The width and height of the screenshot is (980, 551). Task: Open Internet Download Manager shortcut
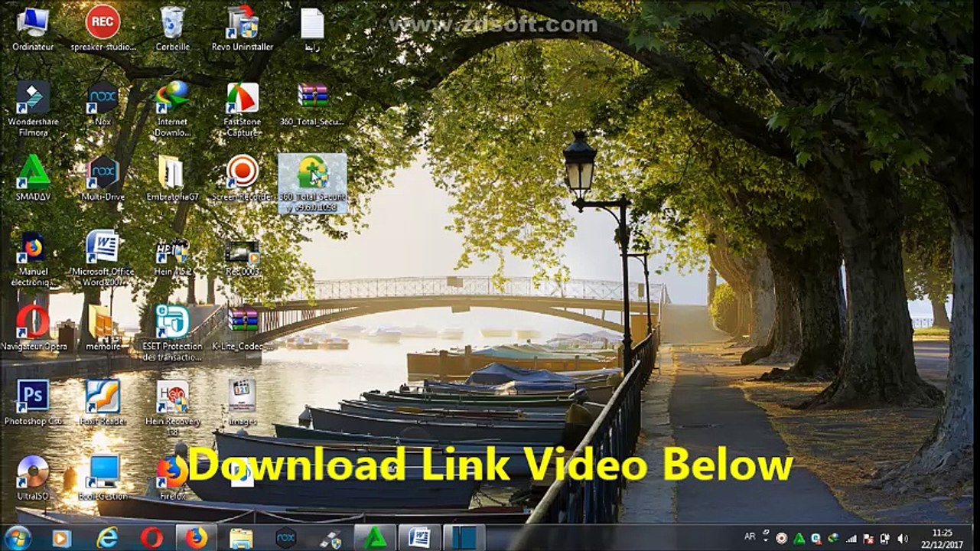[x=172, y=108]
